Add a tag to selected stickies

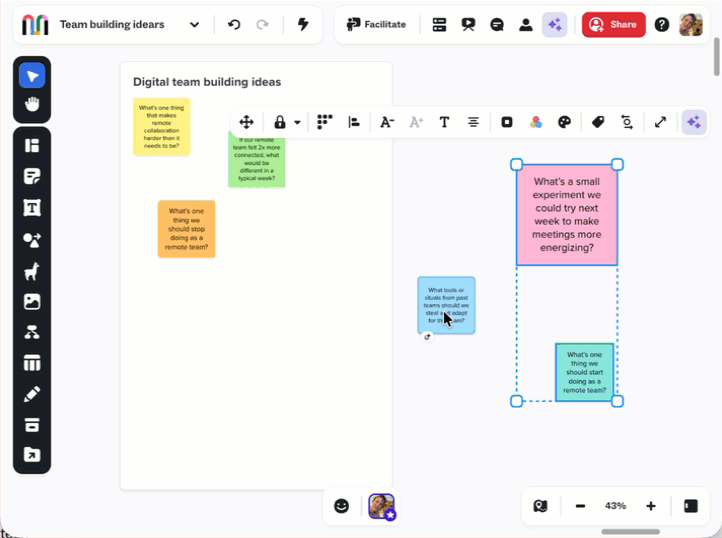[598, 122]
